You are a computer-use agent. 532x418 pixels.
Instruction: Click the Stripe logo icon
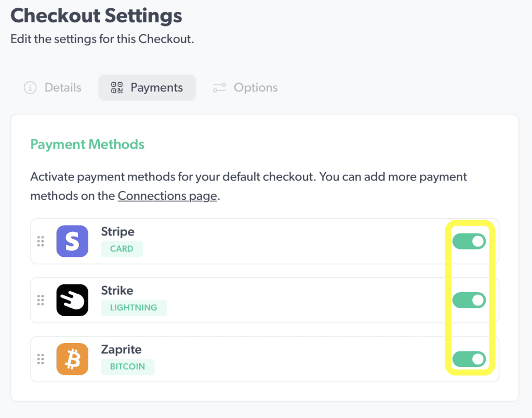pos(72,241)
